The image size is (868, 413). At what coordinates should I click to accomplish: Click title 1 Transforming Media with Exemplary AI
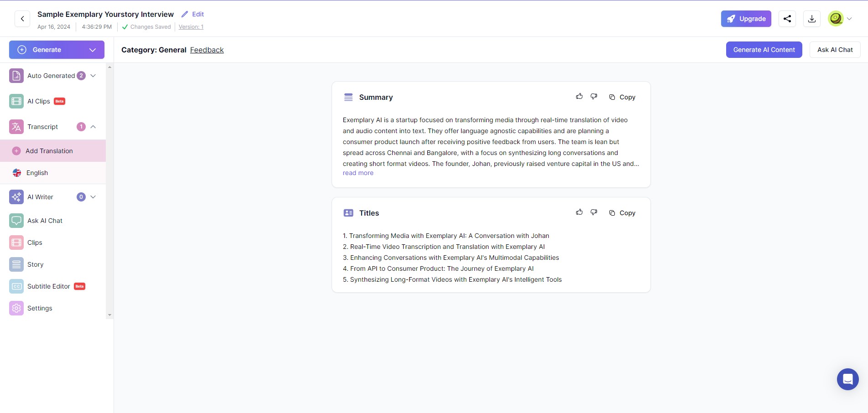tap(446, 236)
